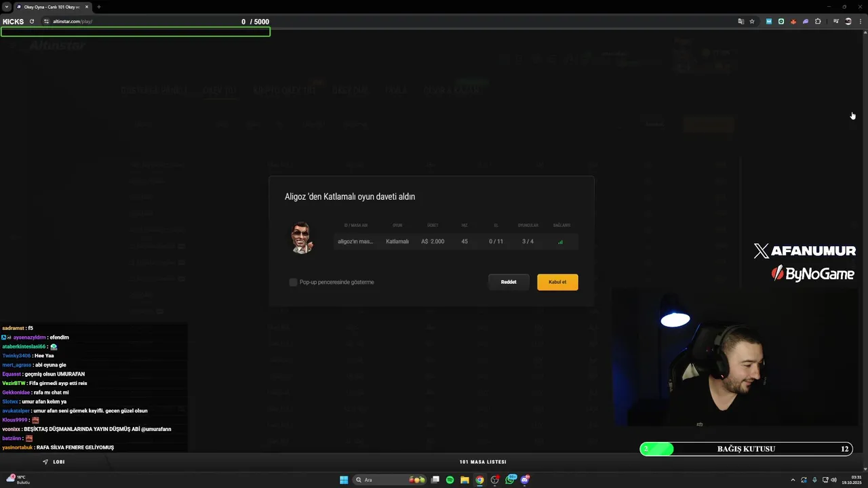Accept the invite with Kabul et
The width and height of the screenshot is (868, 488).
tap(557, 282)
